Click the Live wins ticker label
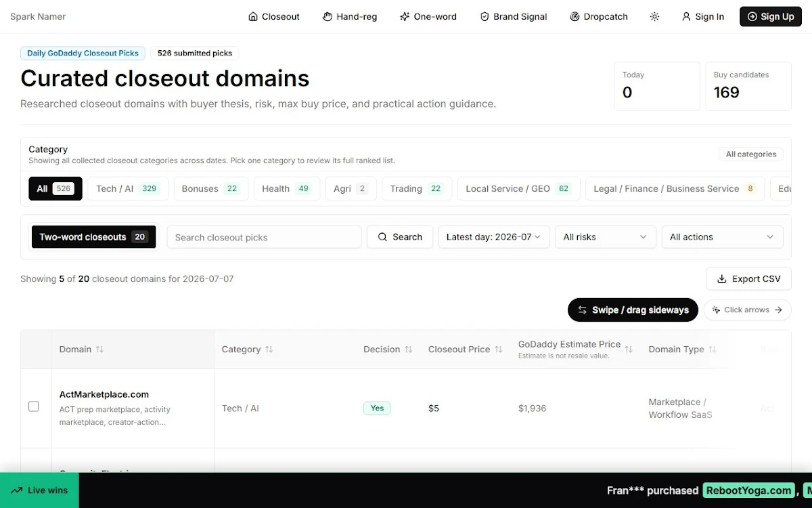 39,490
